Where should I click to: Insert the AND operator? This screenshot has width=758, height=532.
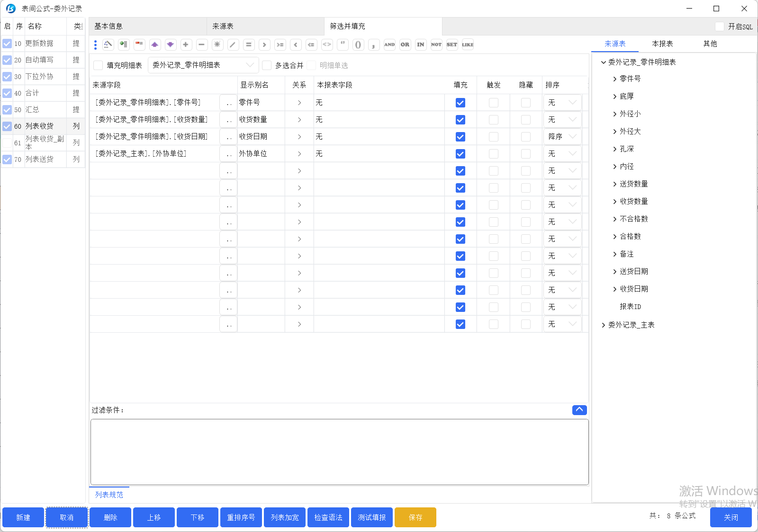pyautogui.click(x=389, y=44)
